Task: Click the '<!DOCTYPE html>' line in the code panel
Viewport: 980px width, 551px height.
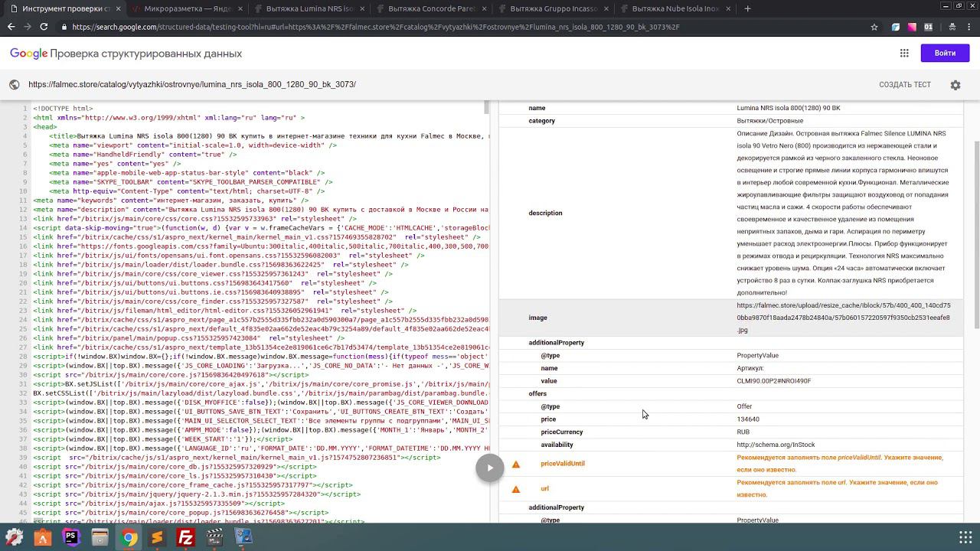Action: point(63,109)
